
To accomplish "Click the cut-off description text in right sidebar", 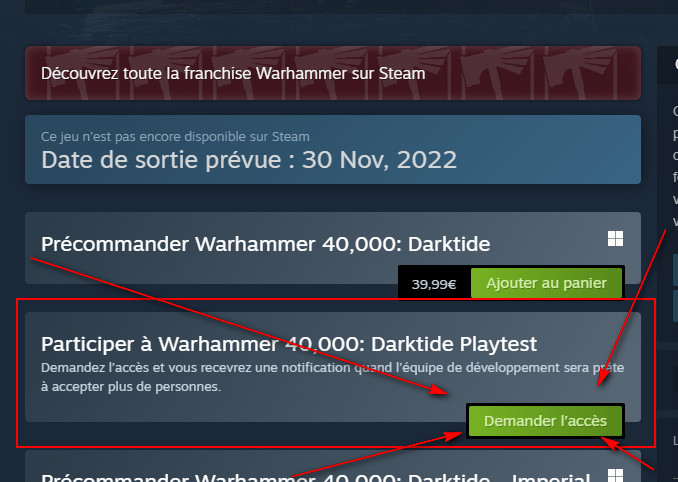I will pyautogui.click(x=675, y=166).
